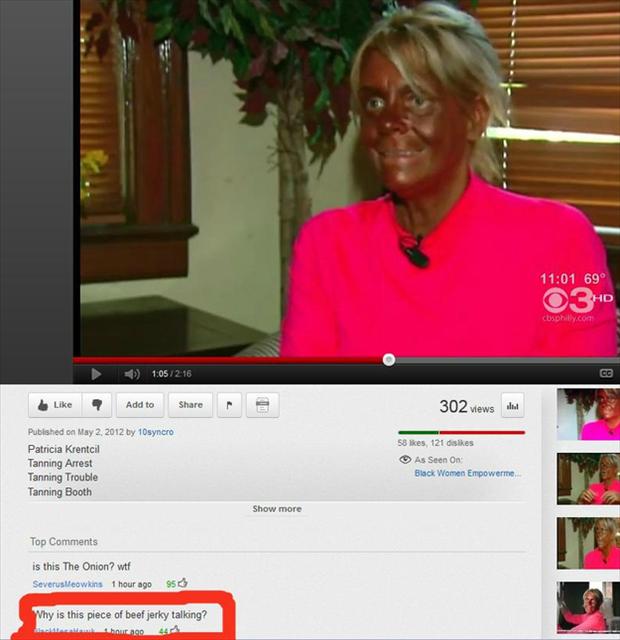This screenshot has width=620, height=640.
Task: Select the 'Tanning Trouble' description text
Action: point(63,477)
